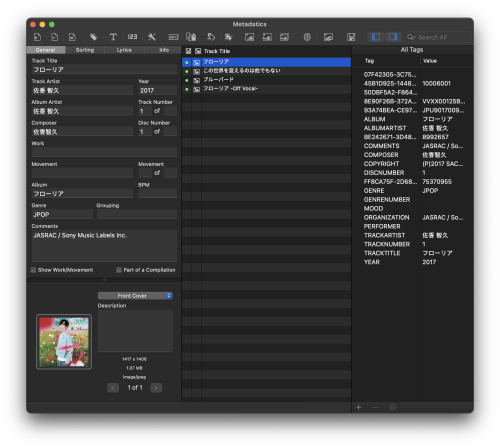Click the '+' add tag button
Viewport: 500px width, 448px height.
(359, 407)
